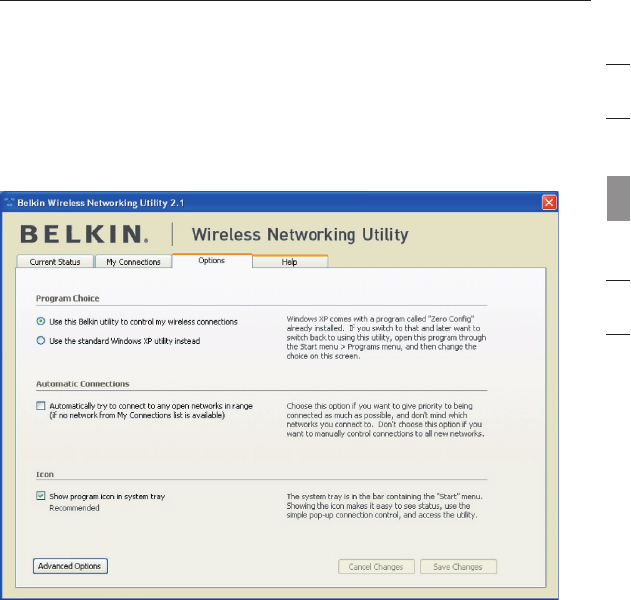Choose 'Use the standard Windows XP utility' option
Viewport: 631px width, 600px height.
[41, 340]
